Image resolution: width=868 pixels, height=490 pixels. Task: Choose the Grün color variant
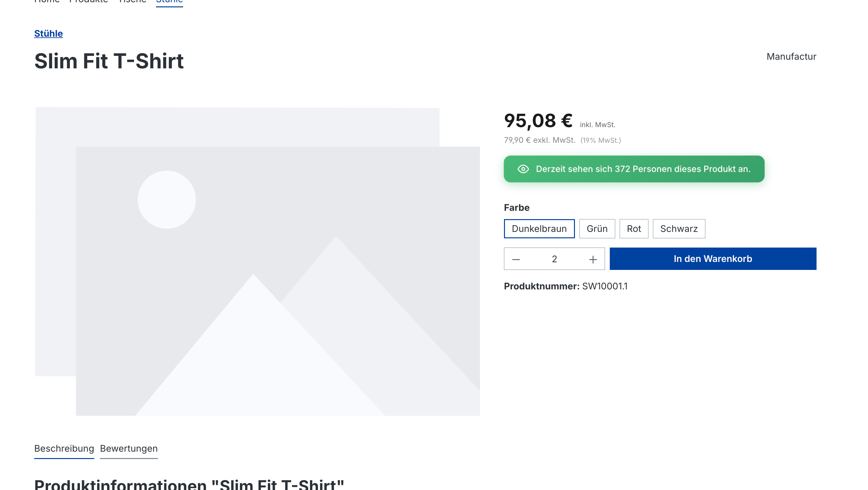tap(597, 229)
